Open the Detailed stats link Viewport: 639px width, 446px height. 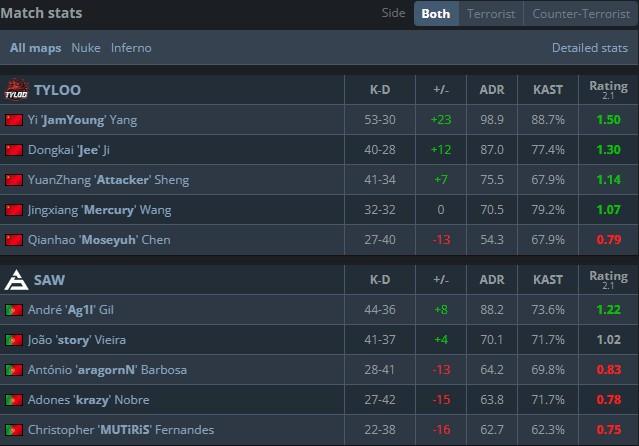590,48
